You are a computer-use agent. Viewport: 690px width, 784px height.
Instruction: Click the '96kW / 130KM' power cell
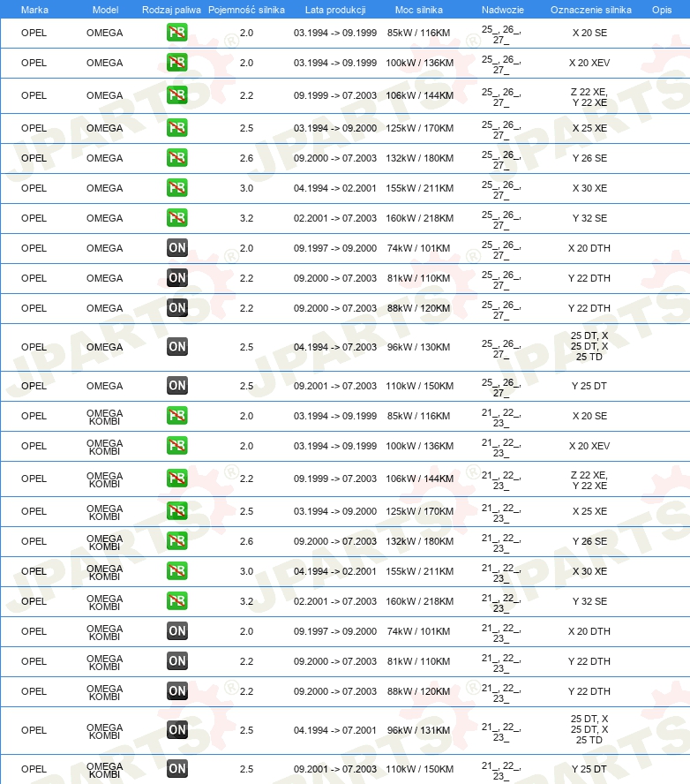pyautogui.click(x=419, y=347)
